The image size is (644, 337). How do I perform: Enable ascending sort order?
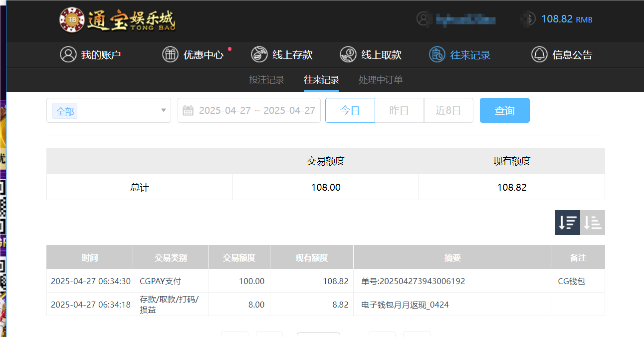pyautogui.click(x=593, y=222)
